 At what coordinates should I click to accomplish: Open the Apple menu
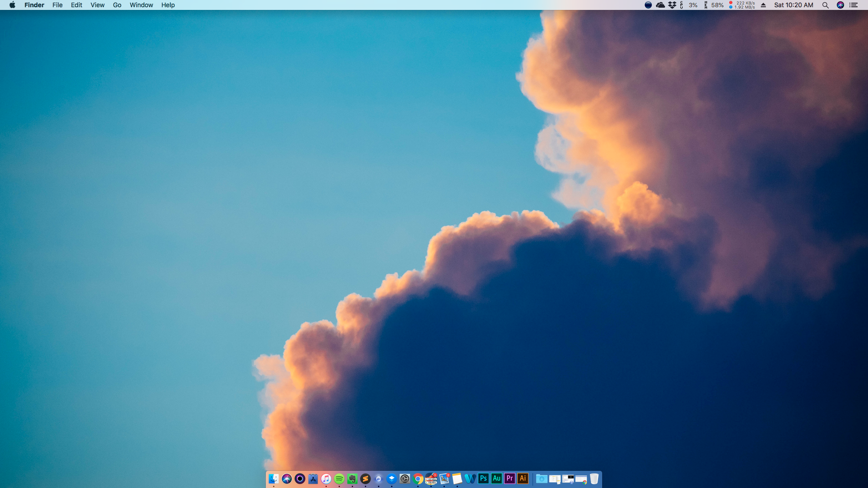[12, 5]
